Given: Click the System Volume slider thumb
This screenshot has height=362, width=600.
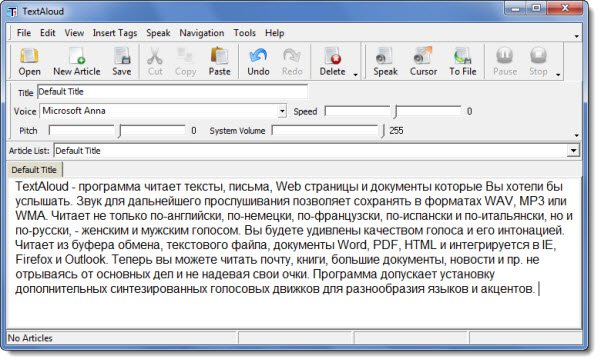Looking at the screenshot, I should (383, 130).
